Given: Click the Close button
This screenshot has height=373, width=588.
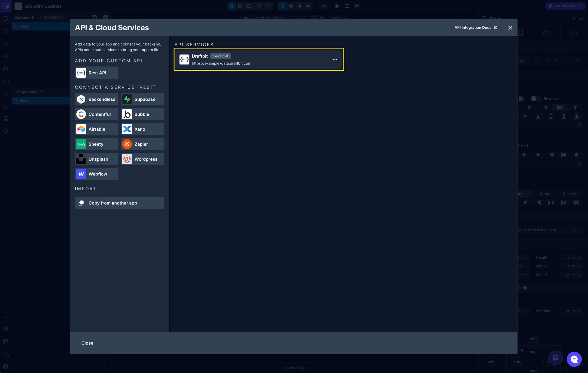Looking at the screenshot, I should pyautogui.click(x=87, y=343).
